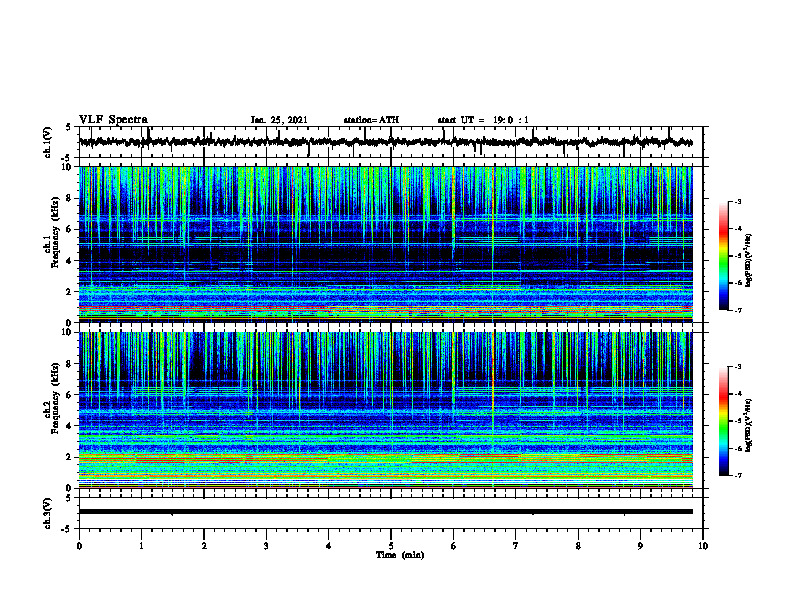Click the "VLF Spectra" plot title
The image size is (792, 612).
coord(113,120)
